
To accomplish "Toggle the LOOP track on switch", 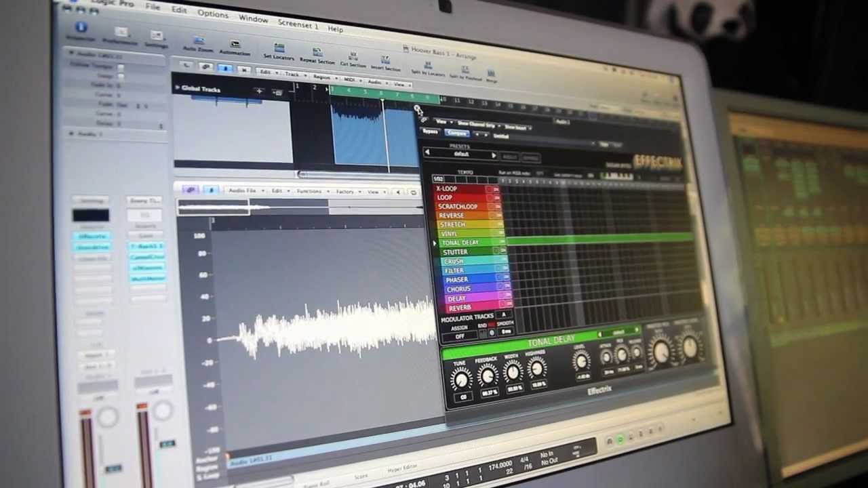I will point(496,199).
